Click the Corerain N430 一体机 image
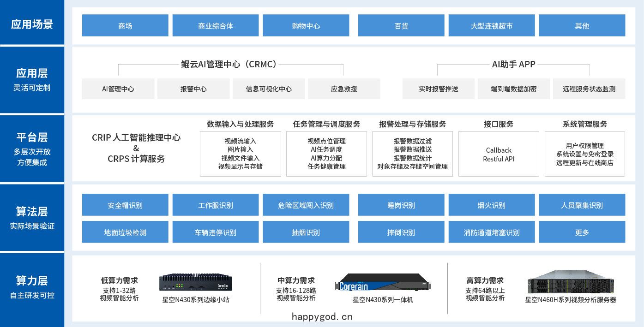This screenshot has width=644, height=327. click(384, 282)
